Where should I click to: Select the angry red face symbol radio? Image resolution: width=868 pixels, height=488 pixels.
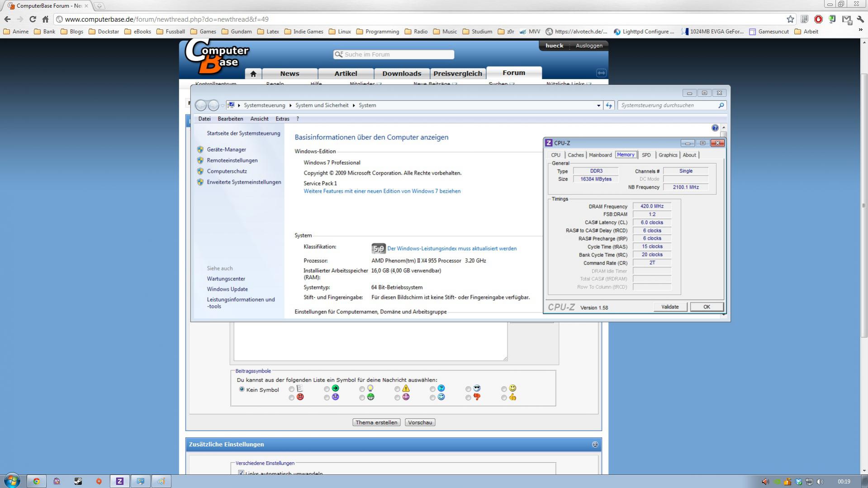(292, 398)
